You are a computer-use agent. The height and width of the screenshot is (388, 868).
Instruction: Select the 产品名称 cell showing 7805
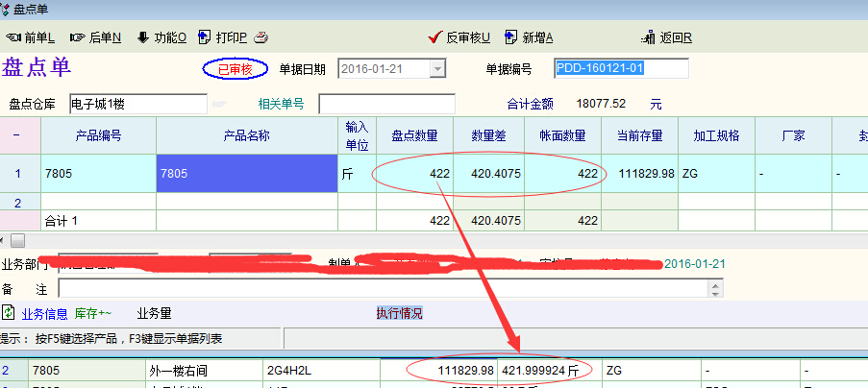pyautogui.click(x=246, y=174)
